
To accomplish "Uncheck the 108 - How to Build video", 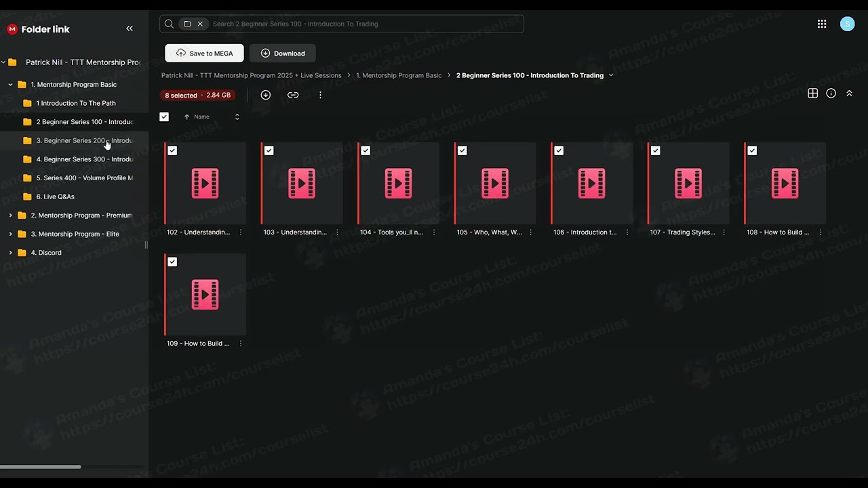I will click(752, 150).
